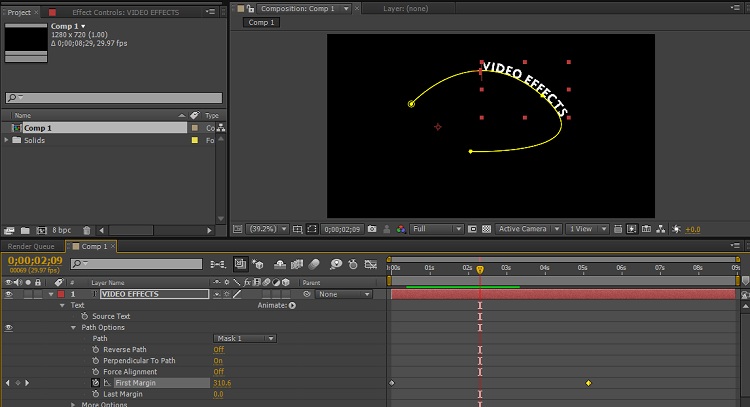750x407 pixels.
Task: Switch to the Render Queue tab
Action: coord(31,246)
